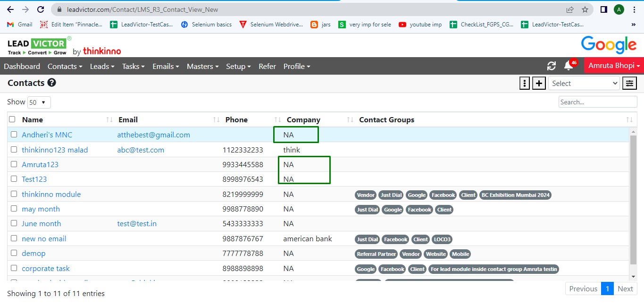Viewport: 644px width, 305px height.
Task: Open contact thinkinno123 malad
Action: click(x=55, y=150)
